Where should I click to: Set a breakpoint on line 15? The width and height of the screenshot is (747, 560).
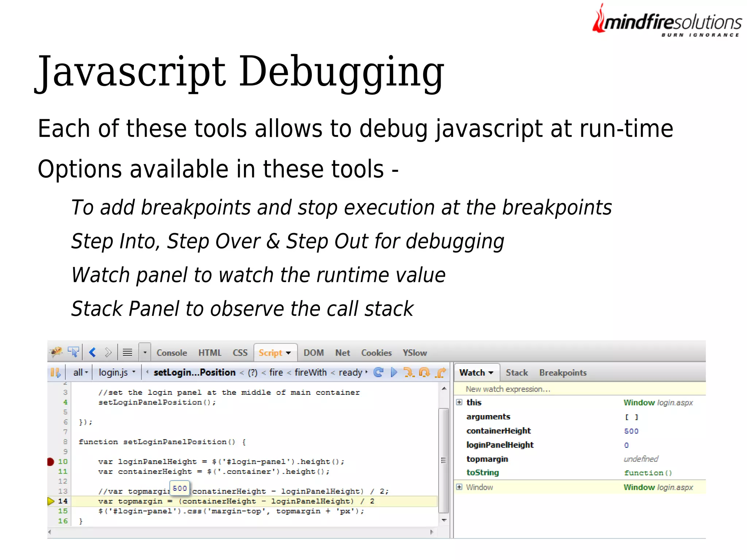(63, 511)
